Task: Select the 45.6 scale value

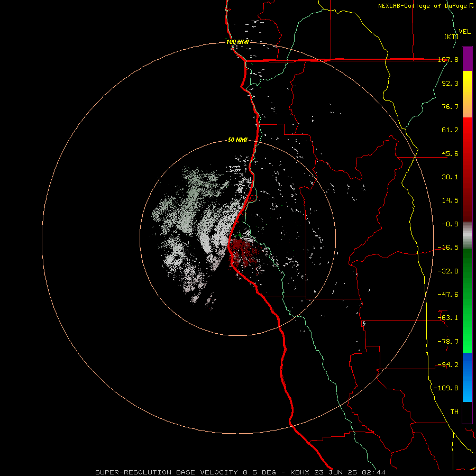Action: pyautogui.click(x=450, y=153)
